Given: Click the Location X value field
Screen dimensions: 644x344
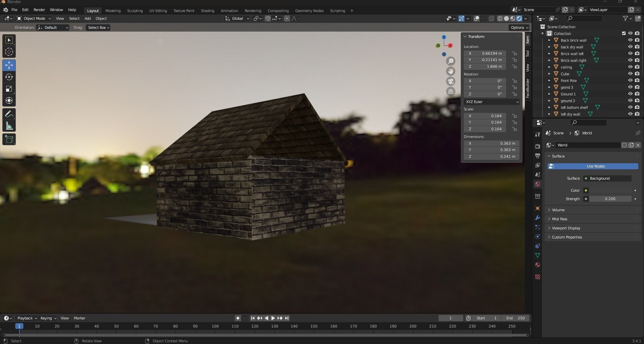Looking at the screenshot, I should (x=485, y=53).
